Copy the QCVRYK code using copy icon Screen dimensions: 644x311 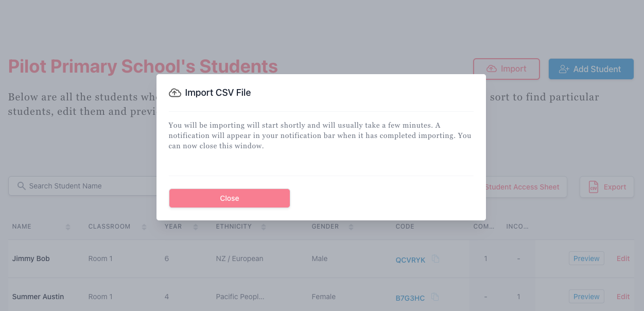coord(436,259)
